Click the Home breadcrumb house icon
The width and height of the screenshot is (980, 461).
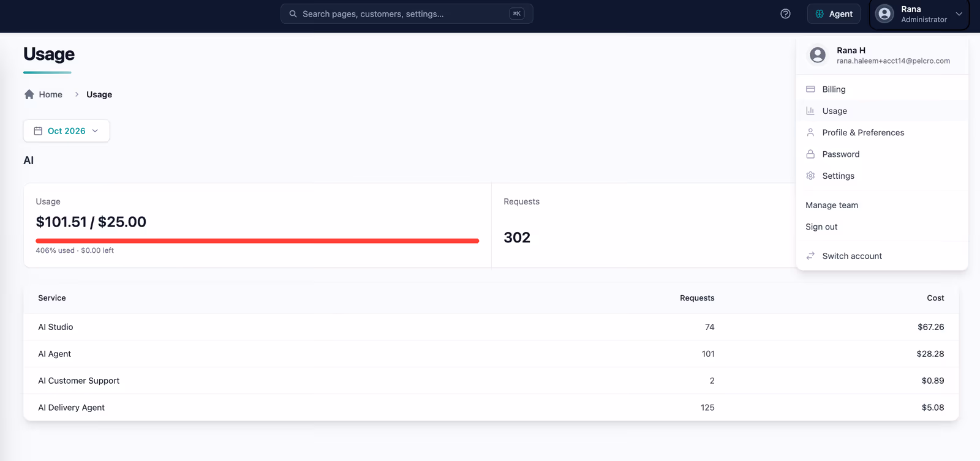29,94
